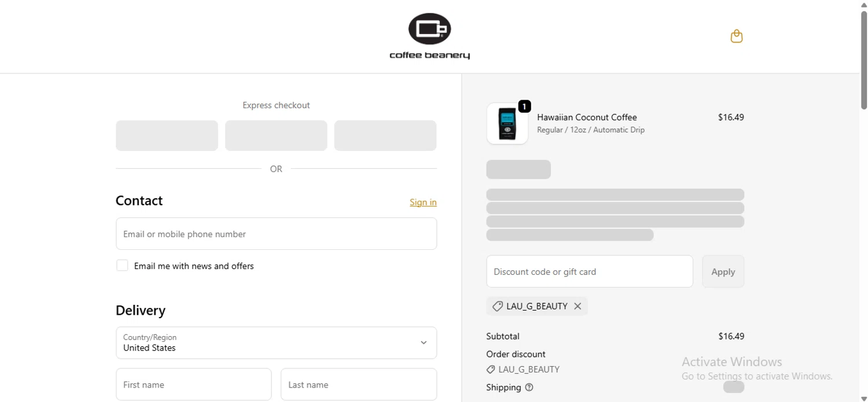Click the tag icon beside Order discount code

click(491, 370)
